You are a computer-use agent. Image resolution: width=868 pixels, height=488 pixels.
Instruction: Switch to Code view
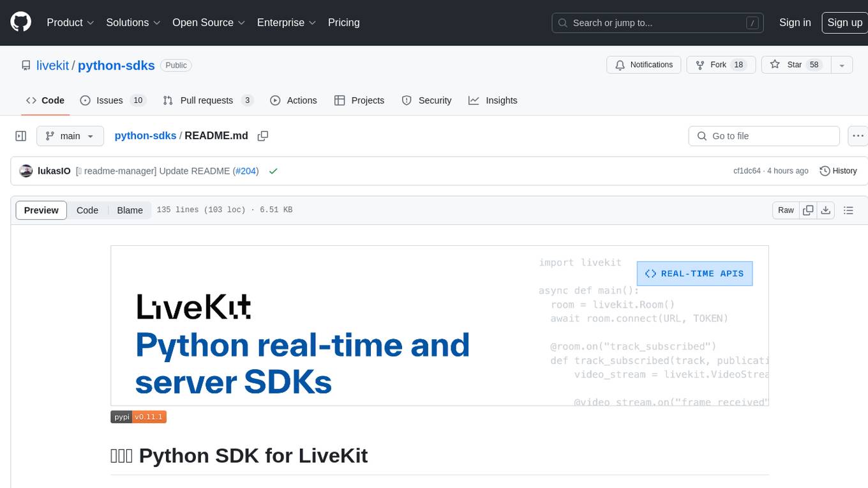tap(87, 210)
